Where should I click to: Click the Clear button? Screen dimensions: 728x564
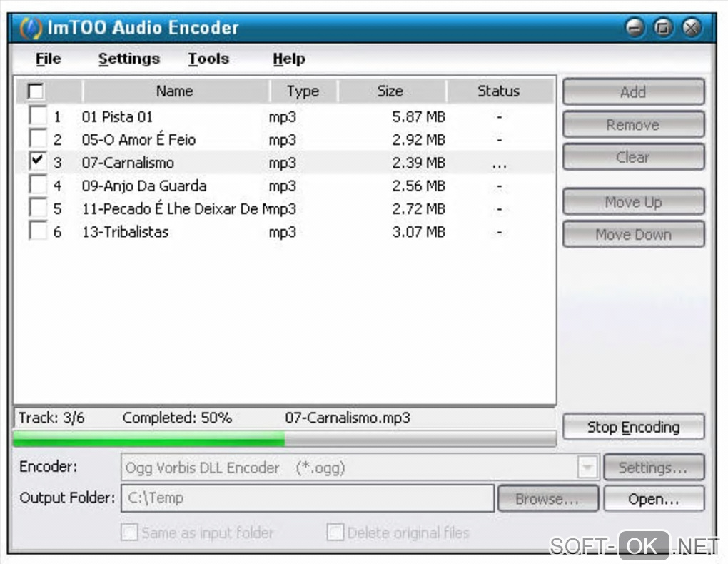click(x=633, y=157)
